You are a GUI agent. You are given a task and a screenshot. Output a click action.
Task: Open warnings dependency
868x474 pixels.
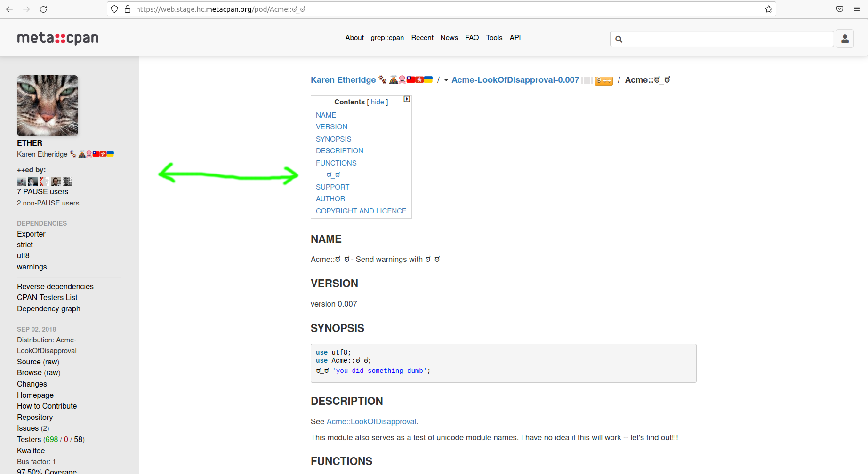pyautogui.click(x=32, y=267)
